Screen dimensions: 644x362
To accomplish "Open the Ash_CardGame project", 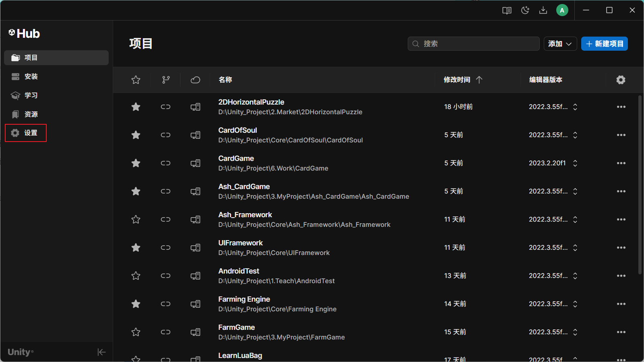I will point(244,187).
